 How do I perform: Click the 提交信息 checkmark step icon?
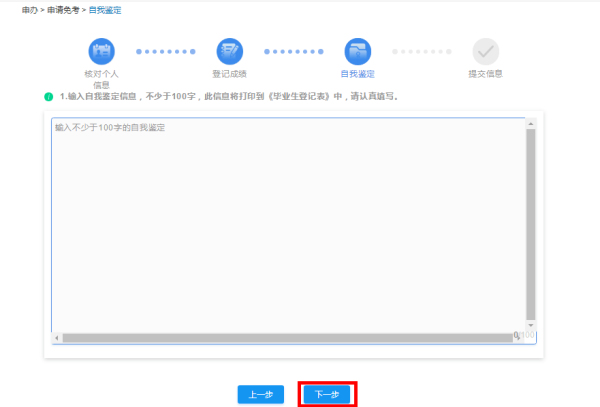(486, 51)
